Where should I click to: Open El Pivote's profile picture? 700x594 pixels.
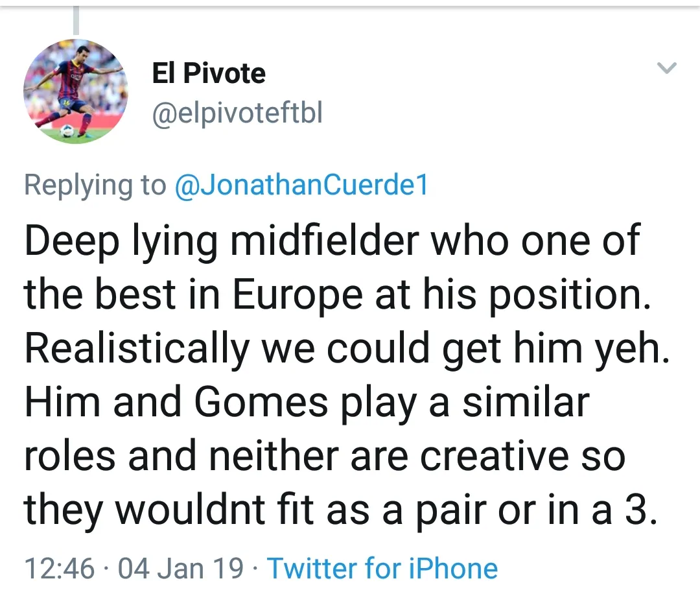(x=76, y=91)
